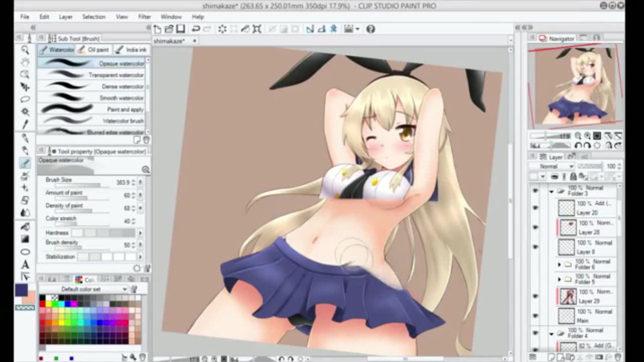Choose the Smooth watercolor brush

click(92, 98)
